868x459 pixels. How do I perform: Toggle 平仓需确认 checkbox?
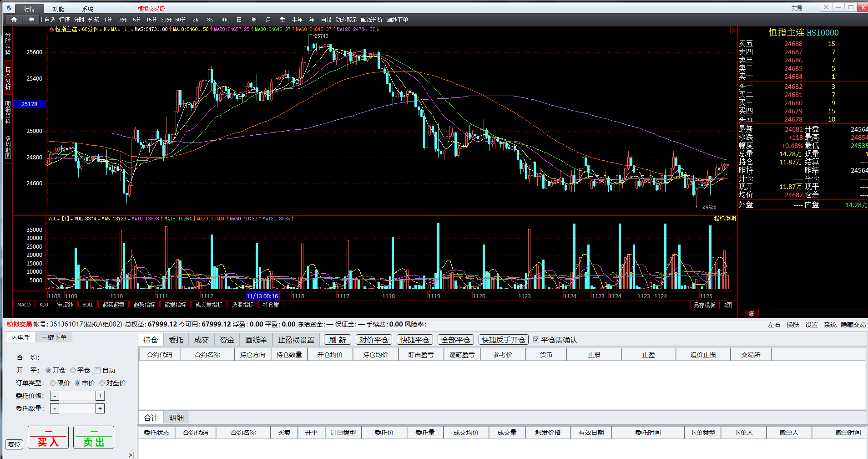536,340
